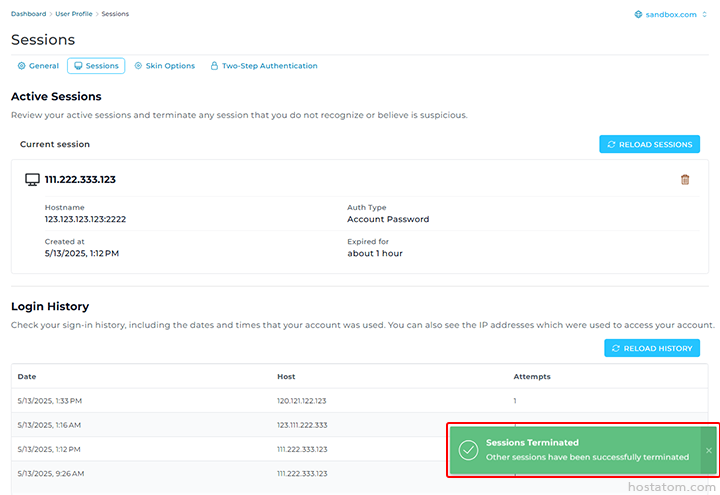Click the Skin Options palette icon
The width and height of the screenshot is (720, 495).
tap(138, 66)
